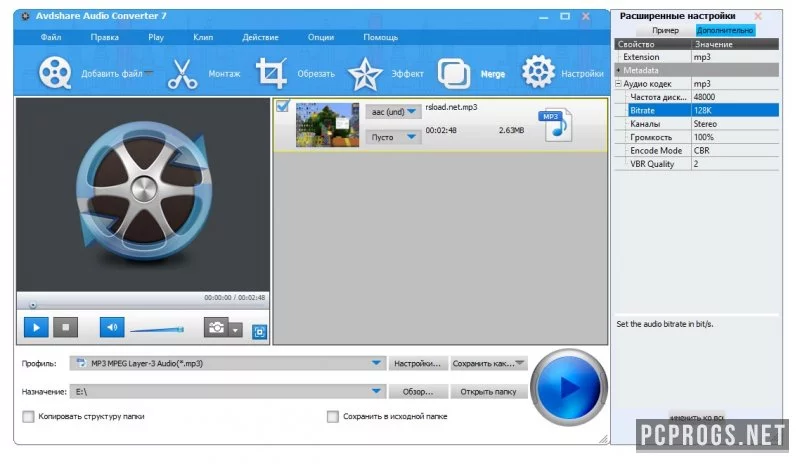The width and height of the screenshot is (800, 467).
Task: Enable save in source folder checkbox
Action: (x=333, y=416)
